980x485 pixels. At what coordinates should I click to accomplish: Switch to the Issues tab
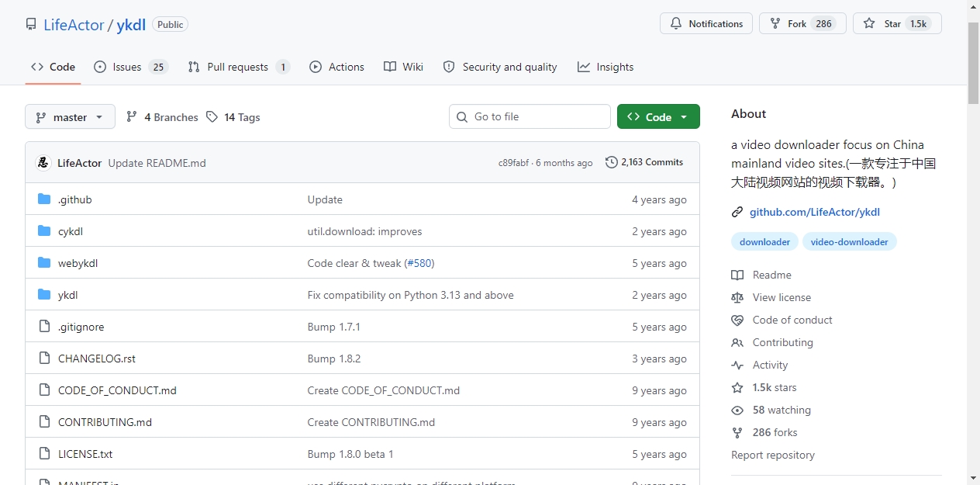pos(130,67)
